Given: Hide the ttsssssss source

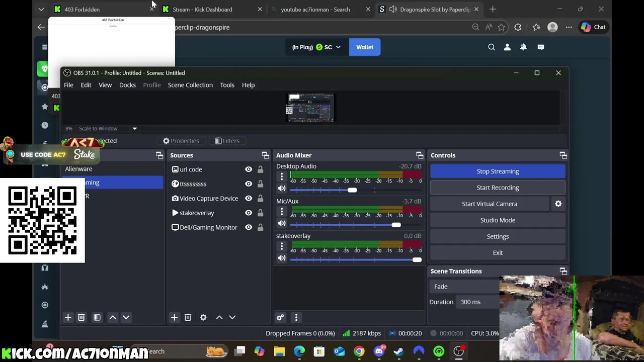Looking at the screenshot, I should (x=249, y=184).
